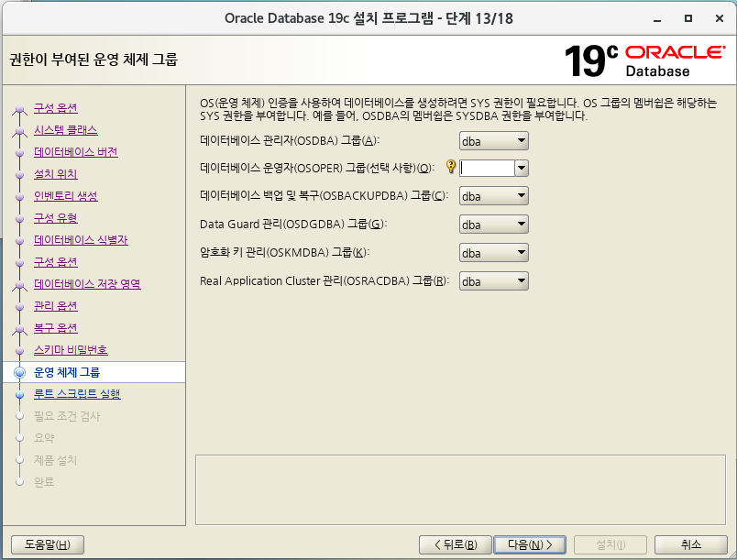737x560 pixels.
Task: Go to the 스키마 비밀번호 step
Action: click(71, 350)
